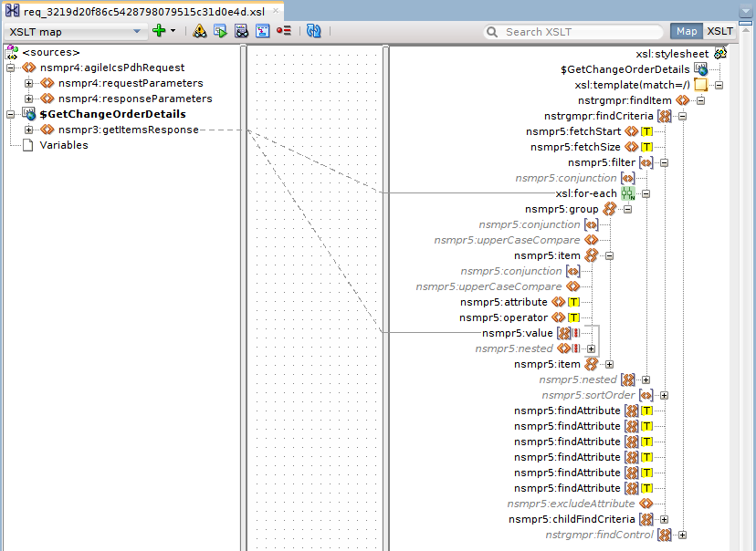
Task: Select the Map view toggle button
Action: [686, 30]
